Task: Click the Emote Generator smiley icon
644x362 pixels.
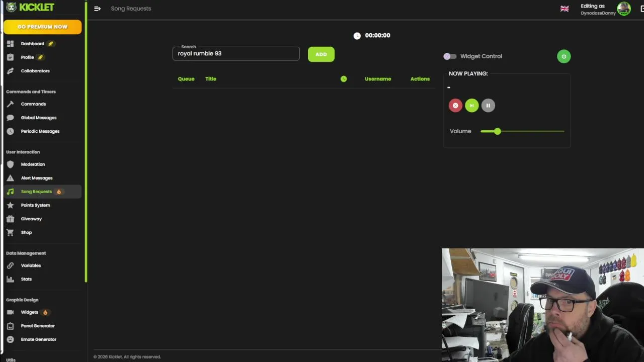Action: click(x=10, y=339)
